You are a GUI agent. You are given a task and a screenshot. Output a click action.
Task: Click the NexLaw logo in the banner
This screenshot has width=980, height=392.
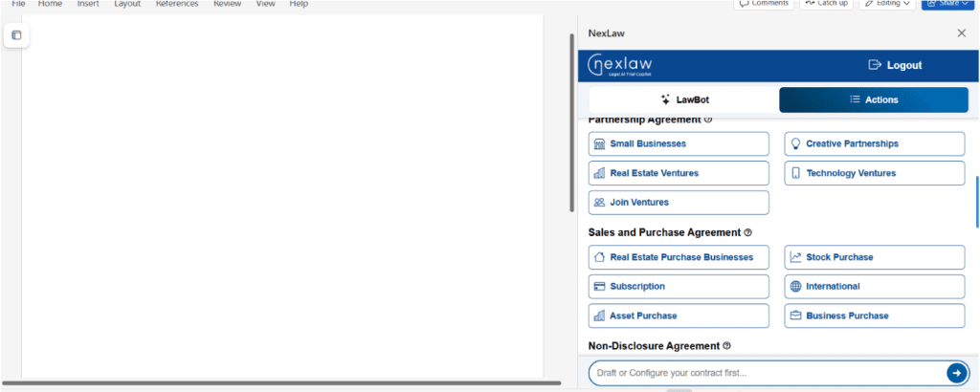pyautogui.click(x=619, y=66)
